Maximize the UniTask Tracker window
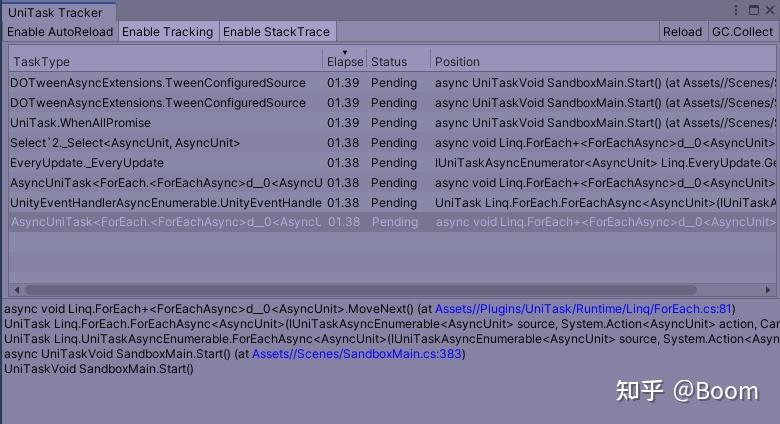The image size is (780, 424). 753,10
